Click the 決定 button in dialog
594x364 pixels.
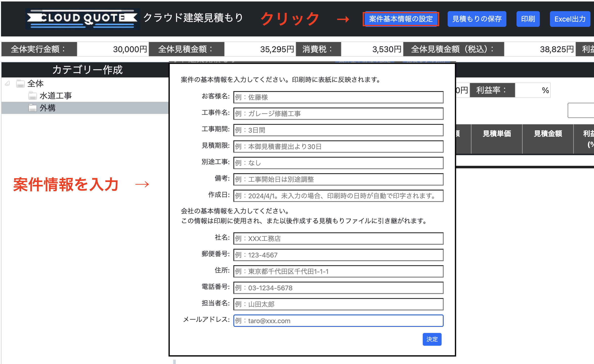(432, 339)
